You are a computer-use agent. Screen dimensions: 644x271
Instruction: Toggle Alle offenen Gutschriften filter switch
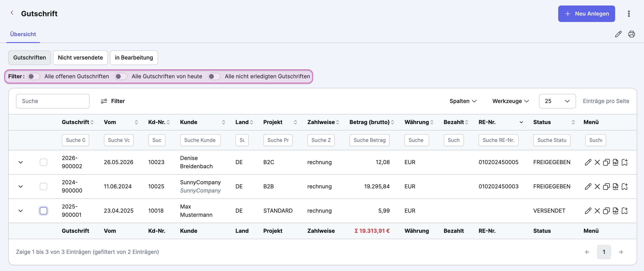click(x=34, y=76)
